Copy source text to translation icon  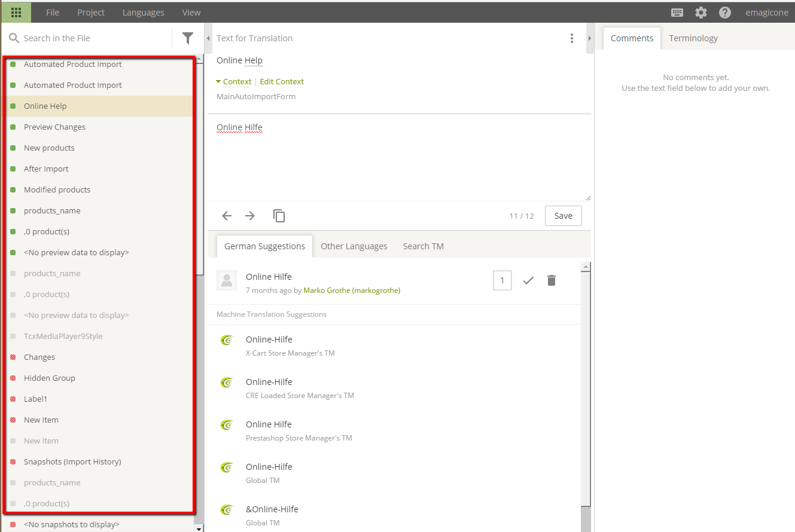tap(279, 216)
